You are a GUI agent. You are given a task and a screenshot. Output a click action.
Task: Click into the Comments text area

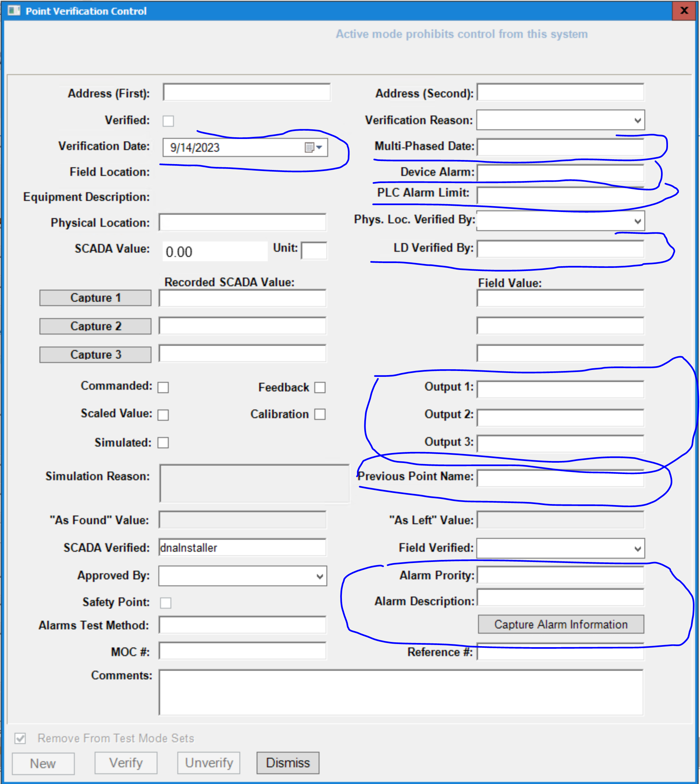coord(400,692)
